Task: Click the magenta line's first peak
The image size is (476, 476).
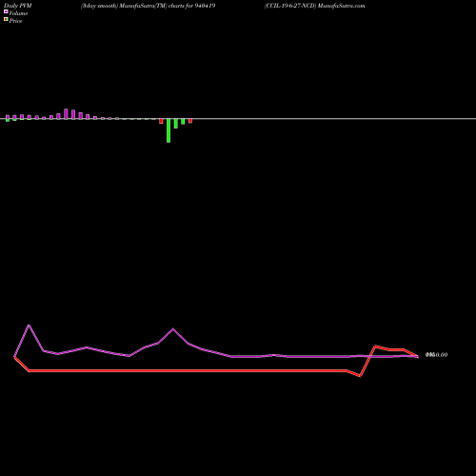Action: (x=29, y=326)
